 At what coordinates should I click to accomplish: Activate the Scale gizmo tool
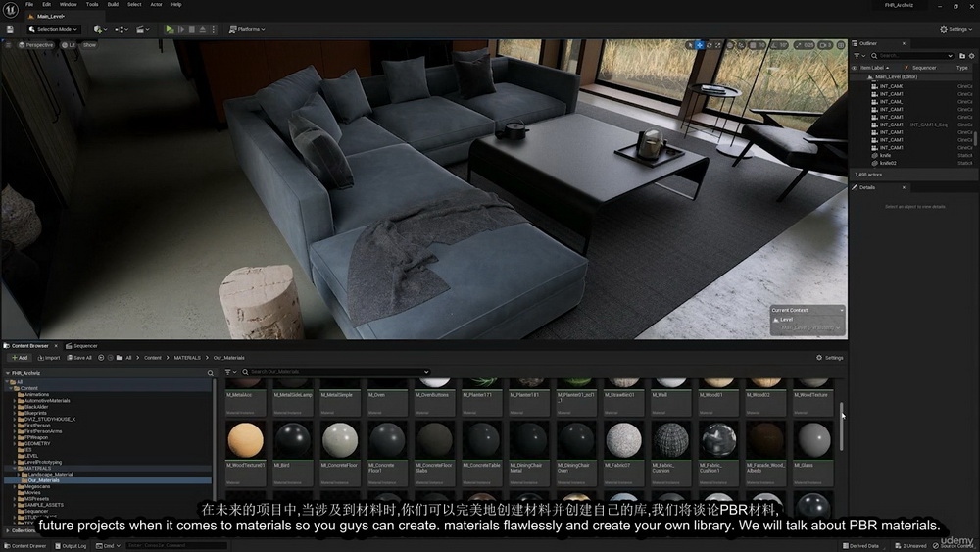(717, 45)
